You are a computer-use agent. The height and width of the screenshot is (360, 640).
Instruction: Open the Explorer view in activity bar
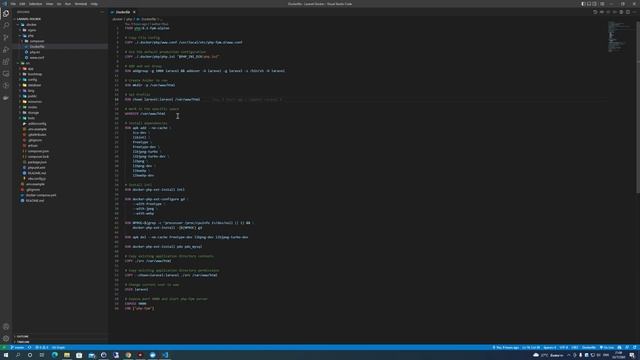6,13
